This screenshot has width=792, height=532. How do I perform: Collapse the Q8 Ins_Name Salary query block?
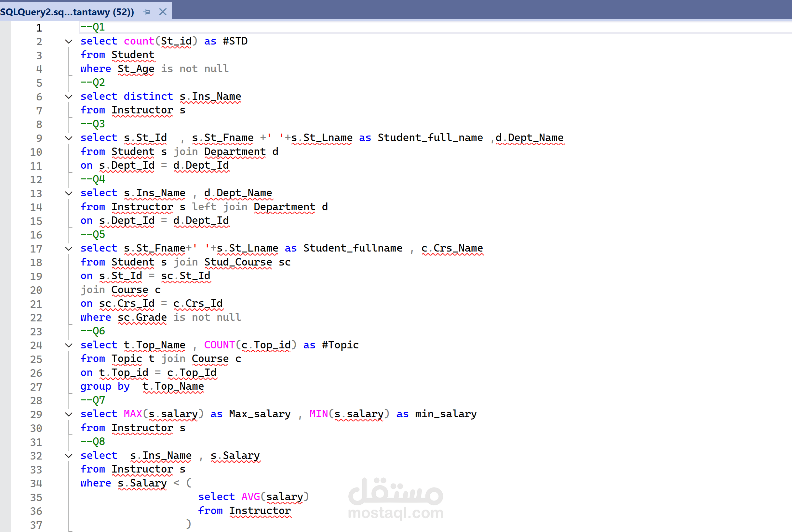[x=69, y=456]
